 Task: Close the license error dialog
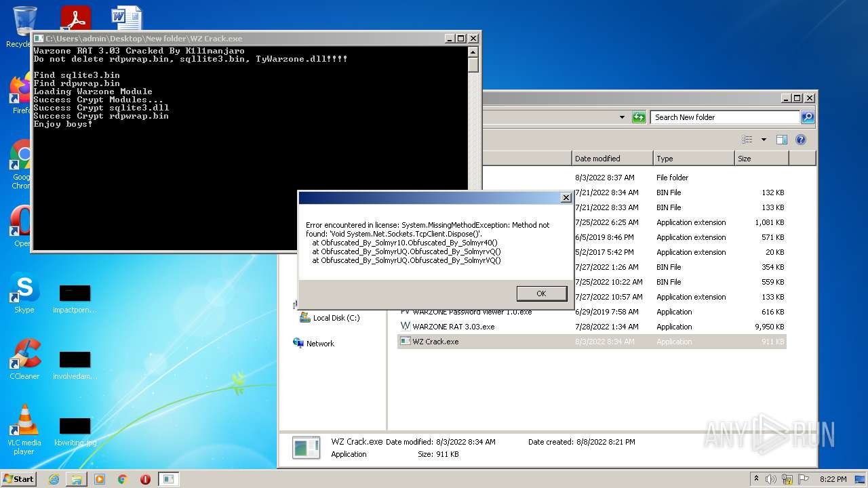pos(566,198)
